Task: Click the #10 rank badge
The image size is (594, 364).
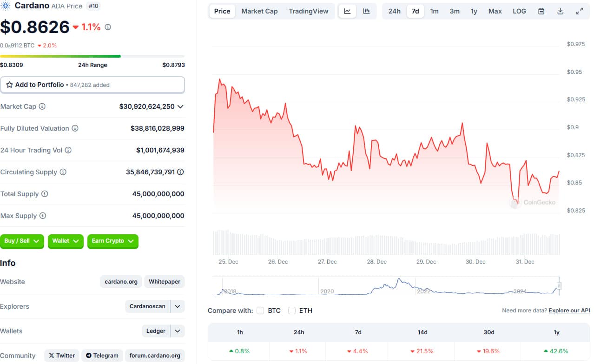Action: coord(93,6)
